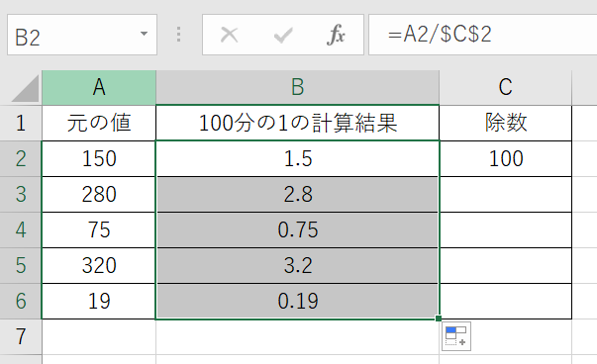Click the Name Box showing B2
The image size is (597, 364).
82,35
